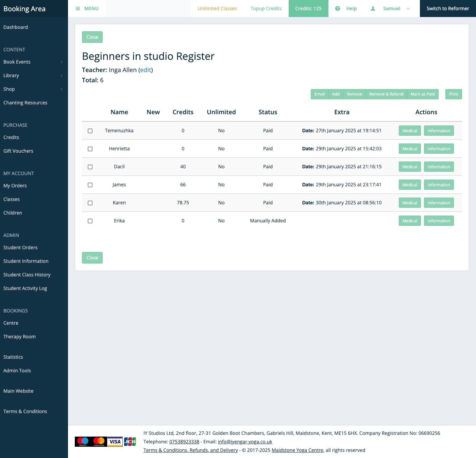Click the info@iyengar-yoga.co.uk email link

pos(245,442)
